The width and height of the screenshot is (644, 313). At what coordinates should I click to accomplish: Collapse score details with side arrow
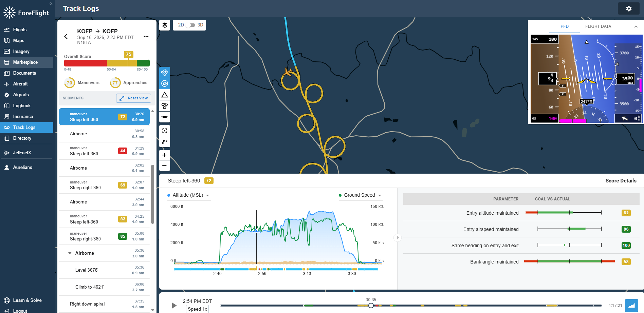[x=398, y=238]
